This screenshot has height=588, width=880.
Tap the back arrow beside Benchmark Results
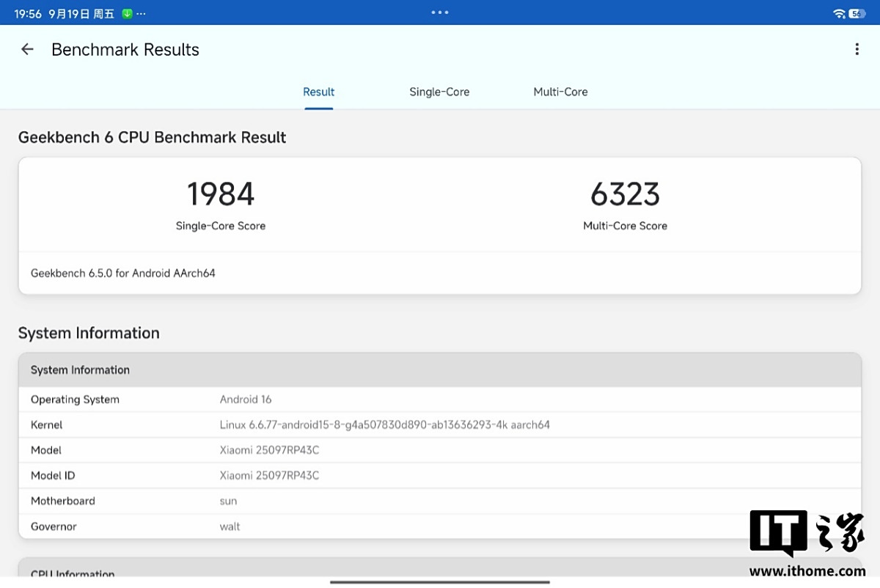click(27, 49)
